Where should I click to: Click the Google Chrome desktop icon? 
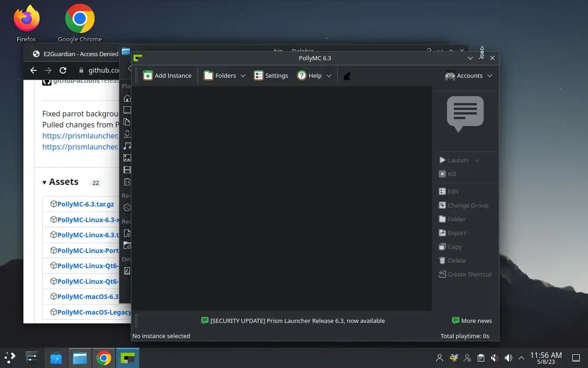80,24
